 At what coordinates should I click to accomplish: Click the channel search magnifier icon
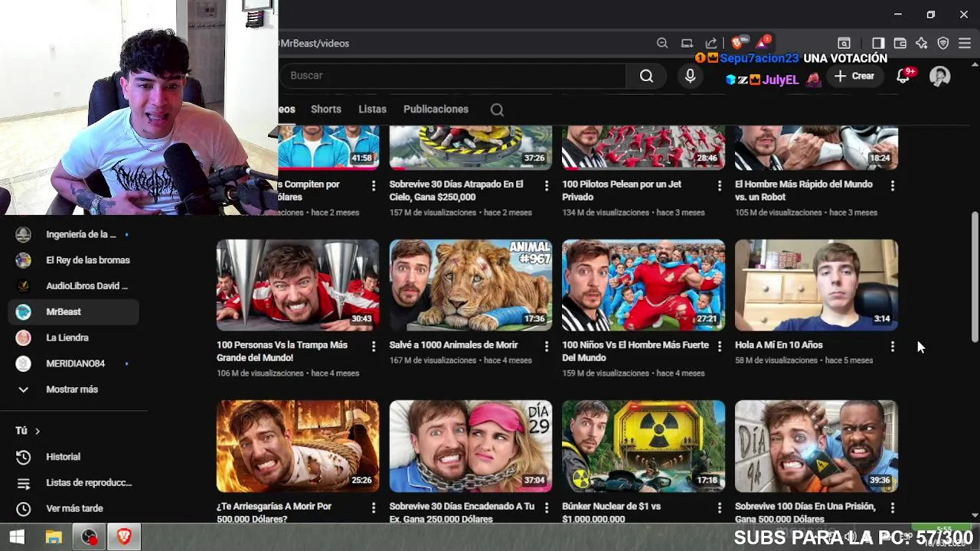pos(497,109)
